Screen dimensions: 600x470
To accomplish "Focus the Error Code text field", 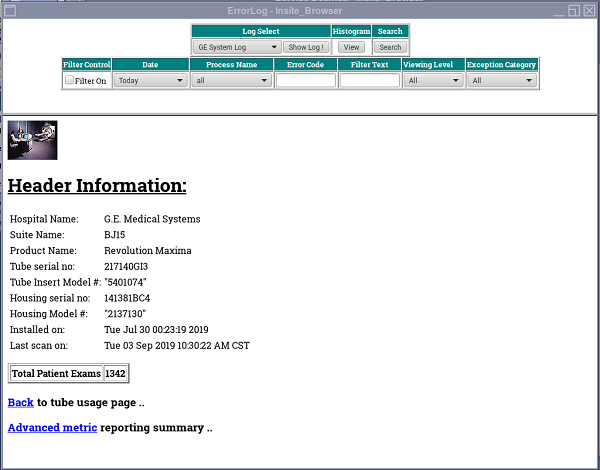I will [x=305, y=81].
